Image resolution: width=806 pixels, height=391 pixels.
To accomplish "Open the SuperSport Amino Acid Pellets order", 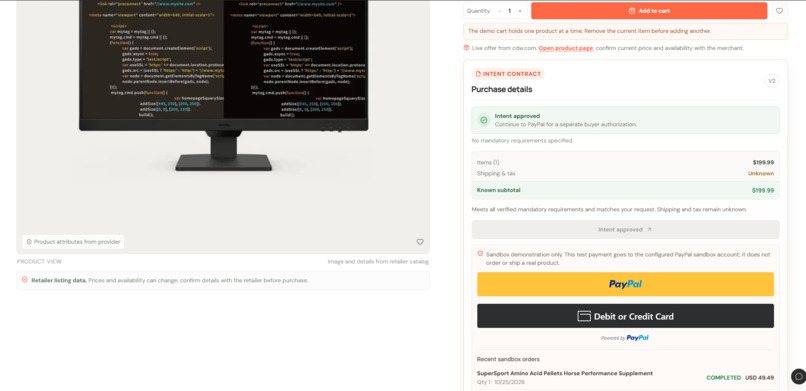I will [x=565, y=374].
